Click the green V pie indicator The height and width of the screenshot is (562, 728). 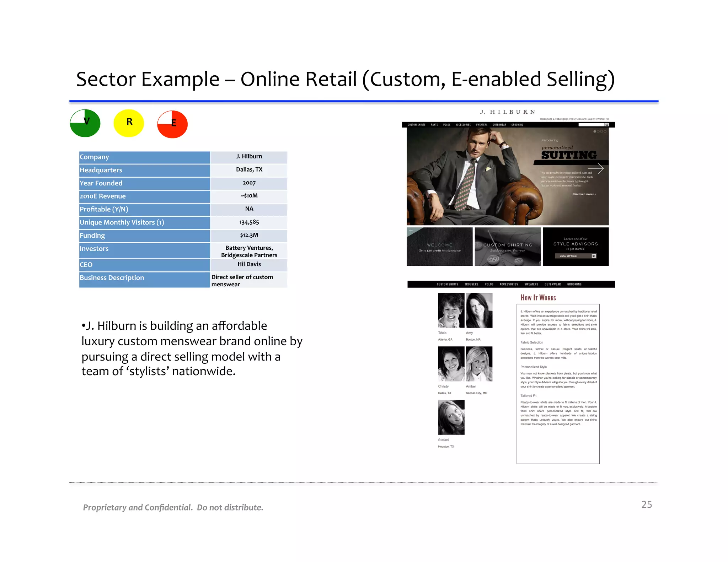tap(85, 123)
